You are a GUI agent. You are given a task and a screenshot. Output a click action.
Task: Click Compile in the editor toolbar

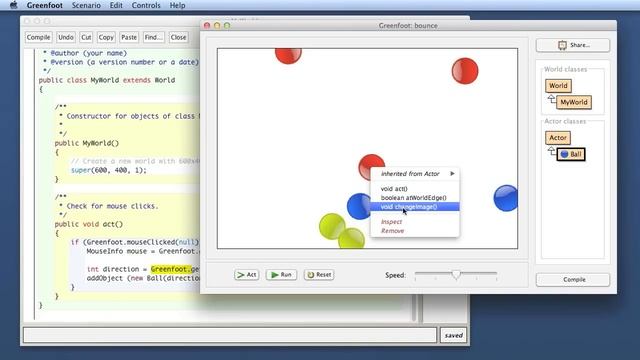point(38,37)
